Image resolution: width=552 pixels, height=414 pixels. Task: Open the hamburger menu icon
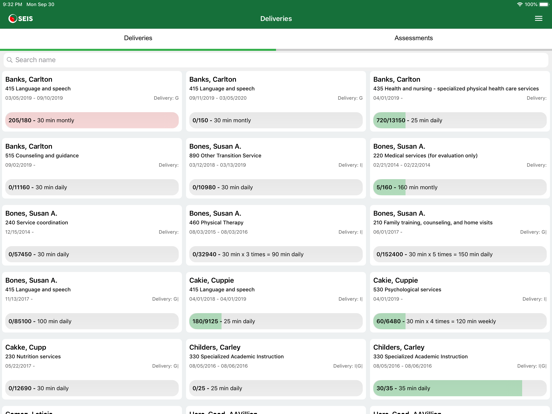[538, 18]
